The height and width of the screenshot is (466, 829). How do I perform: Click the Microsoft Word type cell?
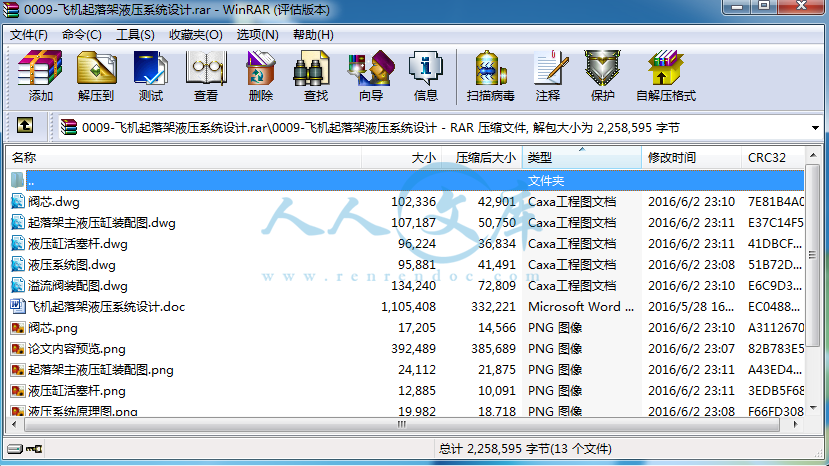click(x=581, y=307)
